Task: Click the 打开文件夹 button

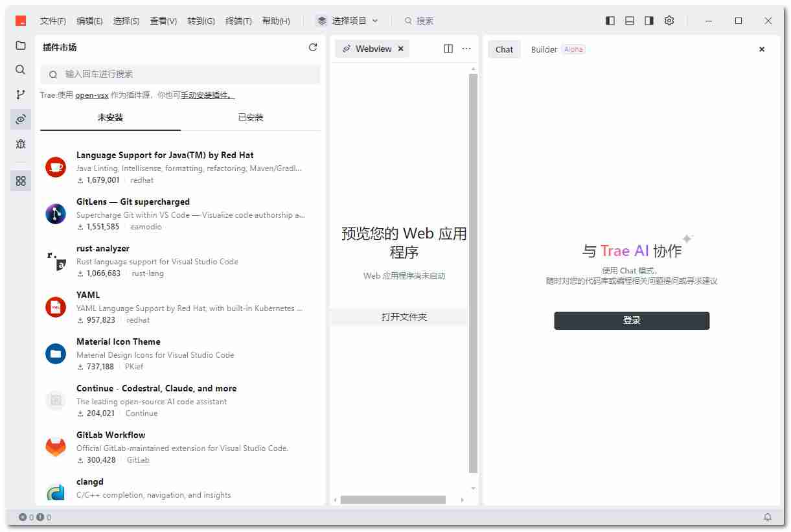Action: [404, 316]
